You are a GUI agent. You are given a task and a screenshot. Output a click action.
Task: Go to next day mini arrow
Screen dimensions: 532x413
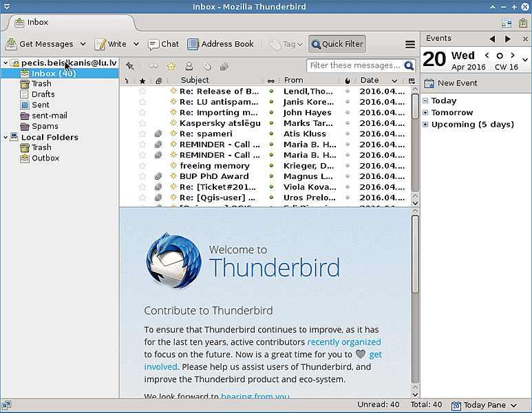pyautogui.click(x=513, y=55)
